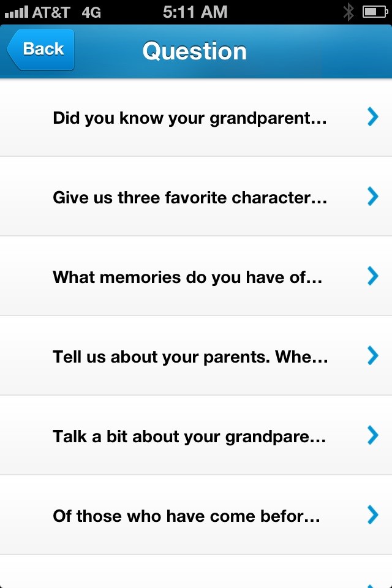The width and height of the screenshot is (392, 588).
Task: Tap the AT&T carrier label
Action: coord(51,12)
